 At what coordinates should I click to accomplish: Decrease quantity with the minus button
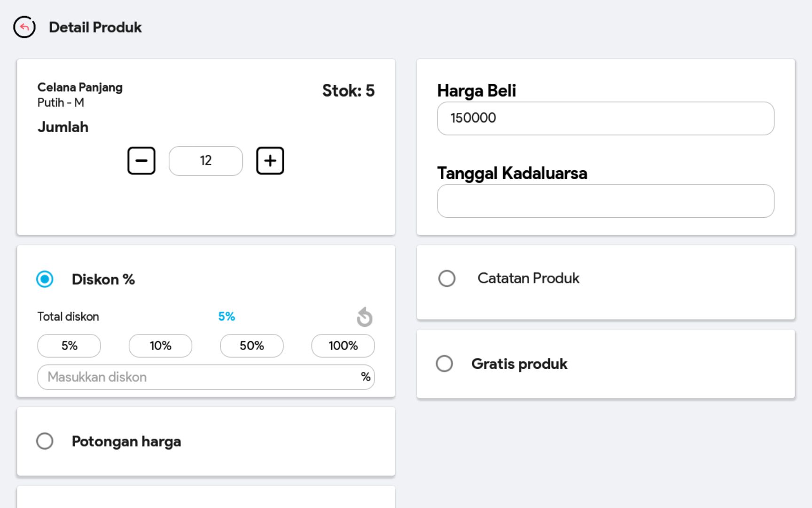(x=141, y=161)
